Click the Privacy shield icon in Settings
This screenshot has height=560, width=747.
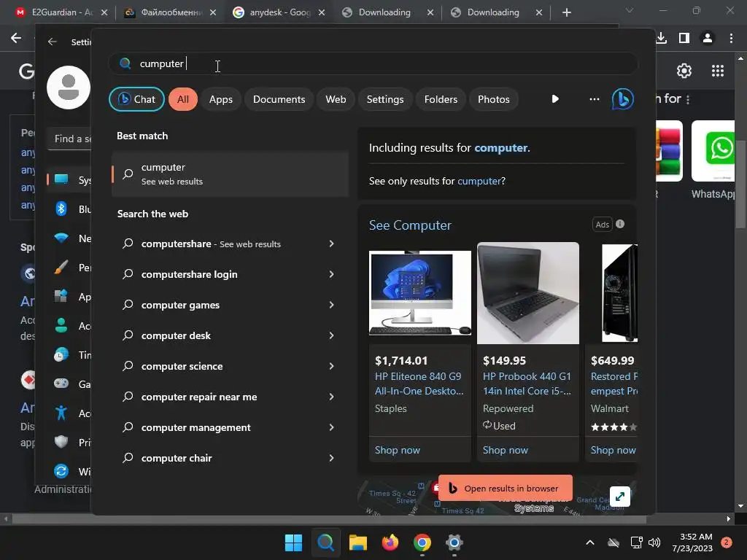(x=61, y=442)
